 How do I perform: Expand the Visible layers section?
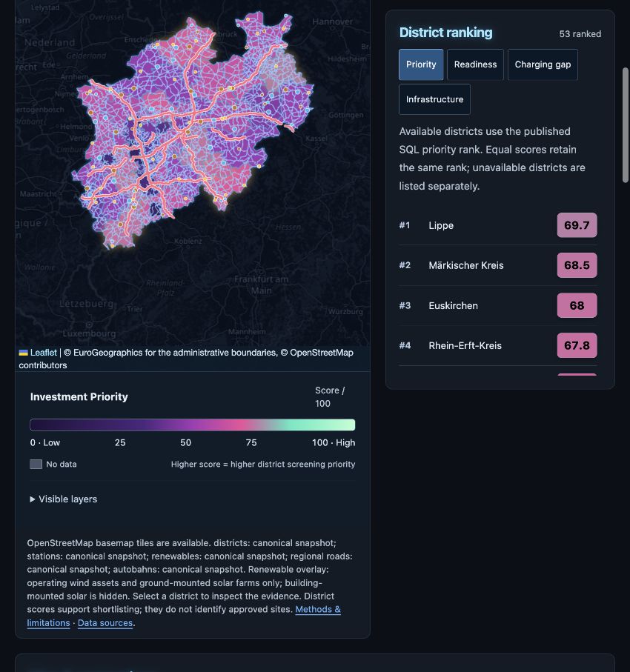[x=64, y=499]
